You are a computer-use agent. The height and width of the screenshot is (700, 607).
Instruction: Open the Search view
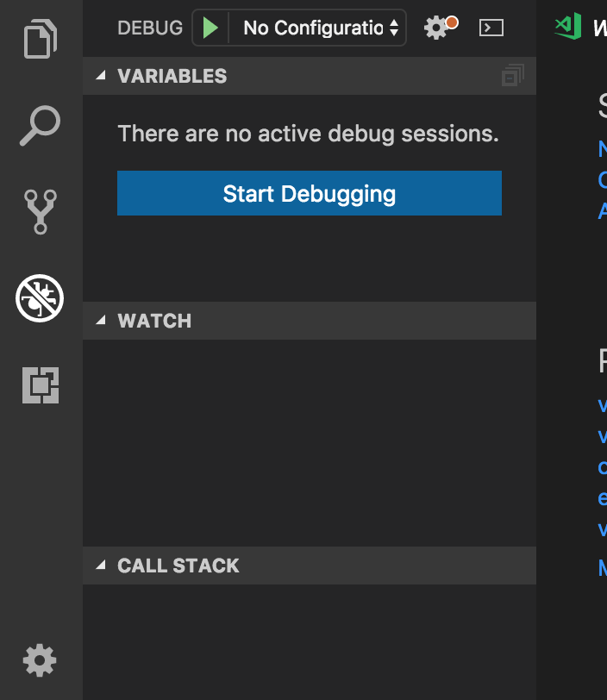click(38, 125)
